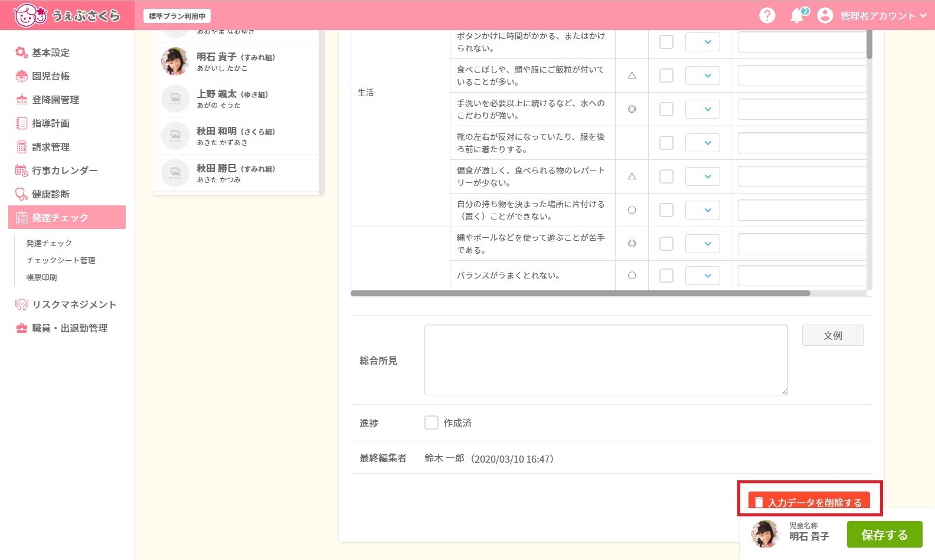The width and height of the screenshot is (935, 560).
Task: Click placeholder avatar of 秋田 勝巳
Action: pos(175,173)
